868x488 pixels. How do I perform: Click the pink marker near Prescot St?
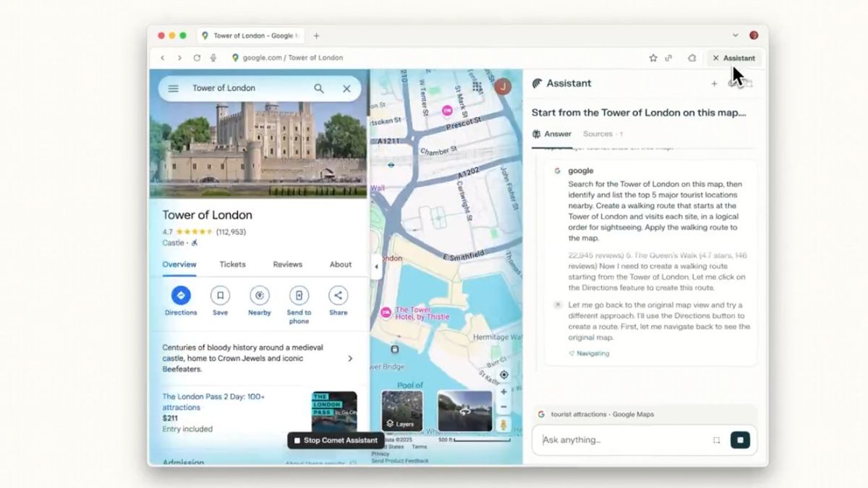[448, 111]
